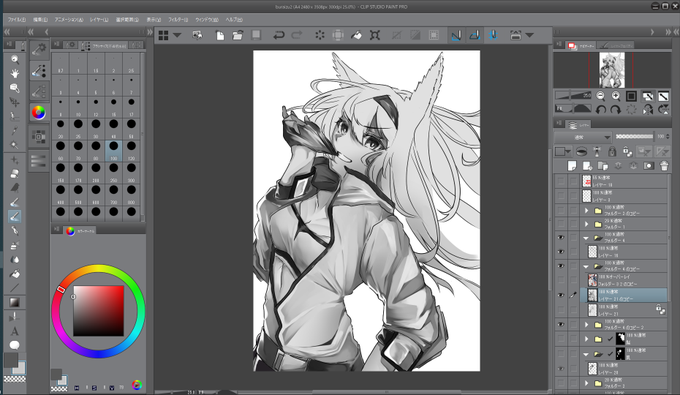680x395 pixels.
Task: Hide the フォルダー 4 のコピー 2 folder via its eye
Action: [561, 324]
